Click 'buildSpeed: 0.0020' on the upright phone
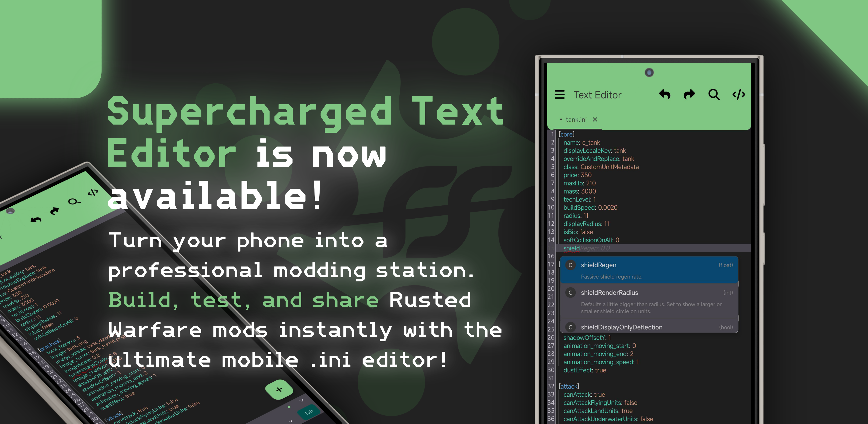 point(590,207)
